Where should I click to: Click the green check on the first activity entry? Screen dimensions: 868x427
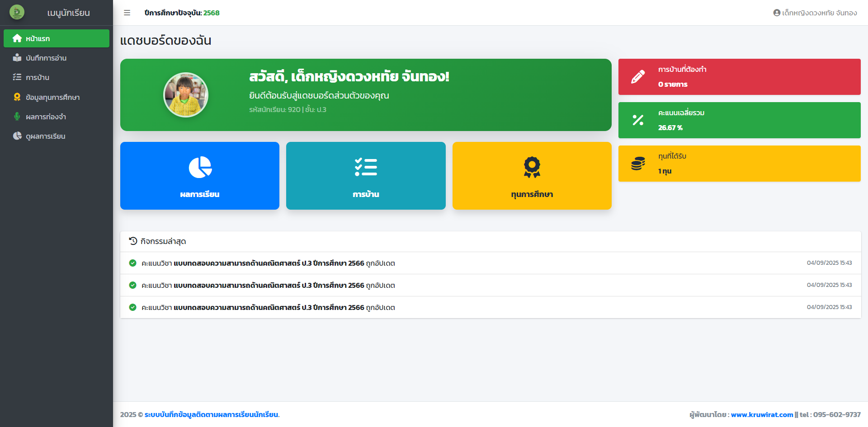click(x=132, y=263)
